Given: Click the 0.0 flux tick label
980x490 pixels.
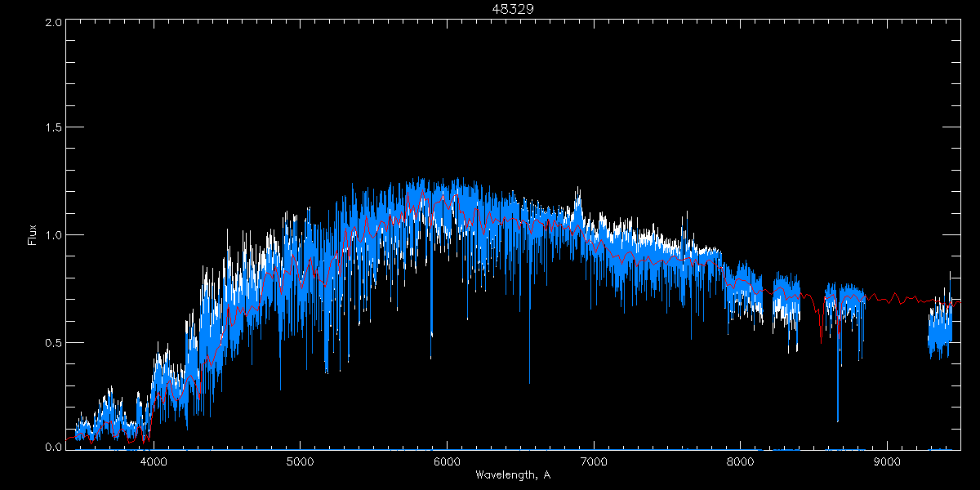Looking at the screenshot, I should (x=51, y=448).
